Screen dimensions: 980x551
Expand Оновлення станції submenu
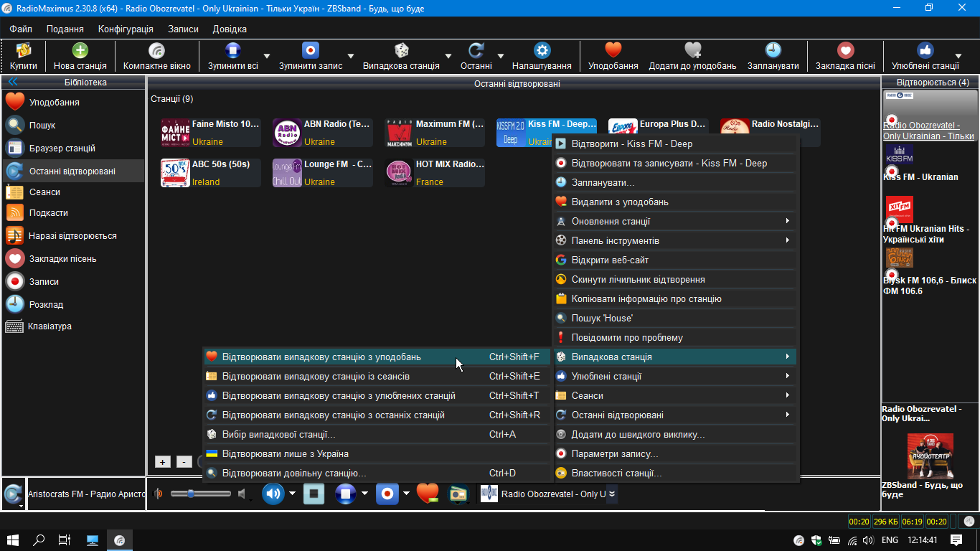pyautogui.click(x=674, y=221)
